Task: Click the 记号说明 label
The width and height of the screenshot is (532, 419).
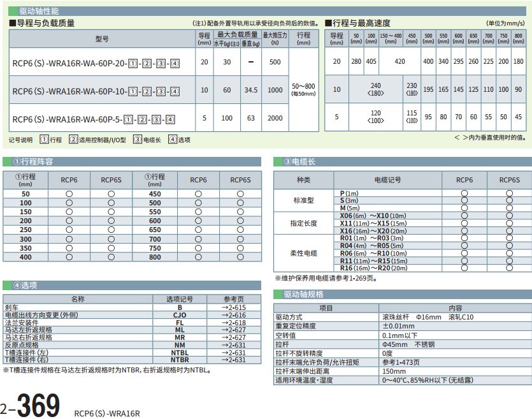Action: click(x=20, y=140)
